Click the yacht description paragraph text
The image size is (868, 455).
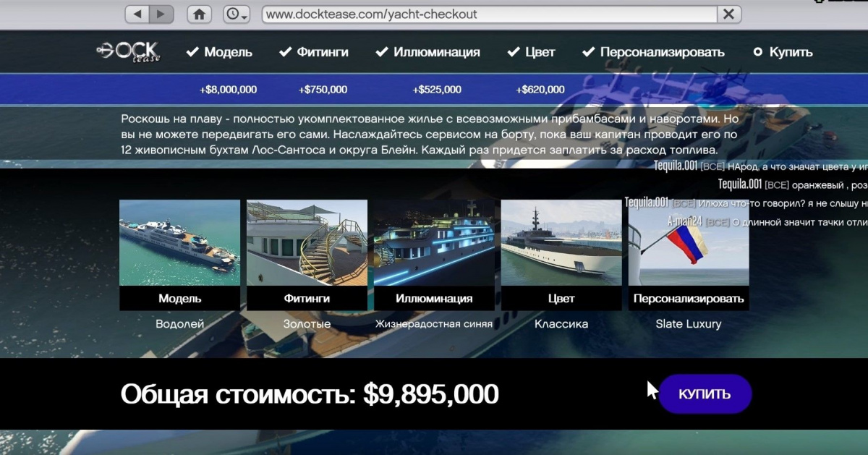point(430,135)
